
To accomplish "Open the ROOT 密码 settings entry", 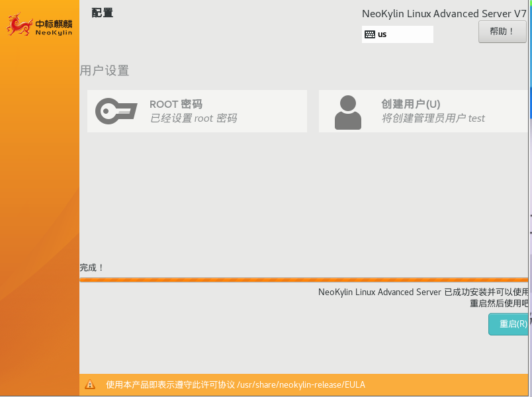I will point(197,111).
